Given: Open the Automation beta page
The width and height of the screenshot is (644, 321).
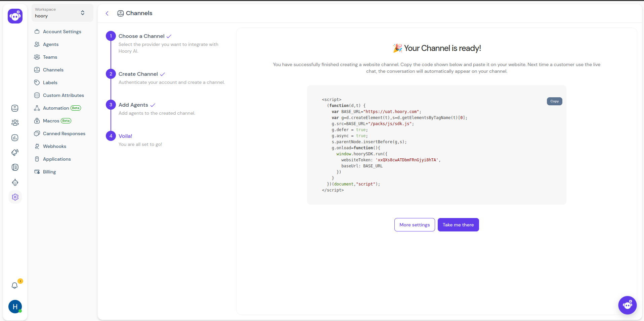Looking at the screenshot, I should point(56,108).
